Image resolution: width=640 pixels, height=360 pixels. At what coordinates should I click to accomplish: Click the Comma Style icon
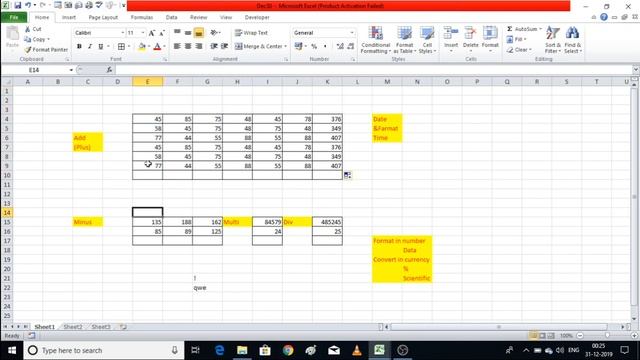[325, 47]
